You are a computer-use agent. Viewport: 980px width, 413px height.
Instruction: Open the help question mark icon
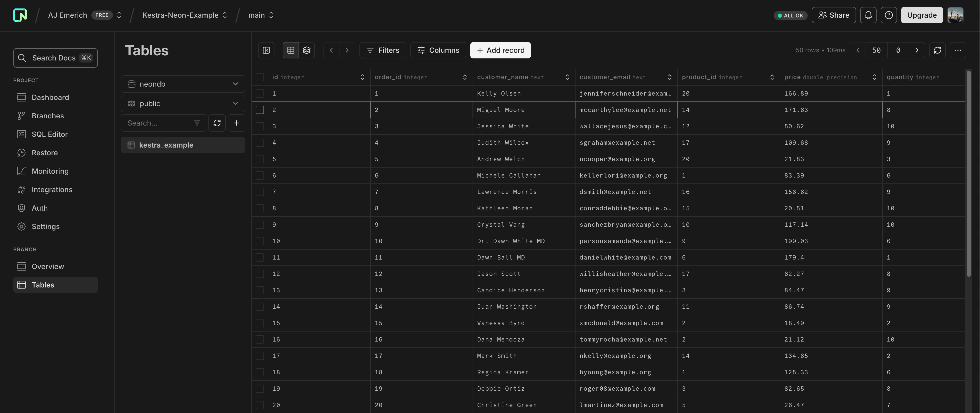pyautogui.click(x=889, y=15)
